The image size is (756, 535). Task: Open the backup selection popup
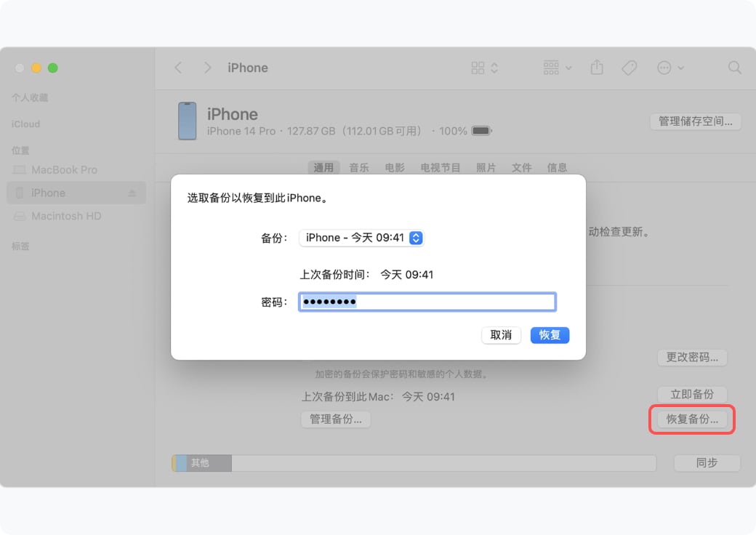coord(361,238)
